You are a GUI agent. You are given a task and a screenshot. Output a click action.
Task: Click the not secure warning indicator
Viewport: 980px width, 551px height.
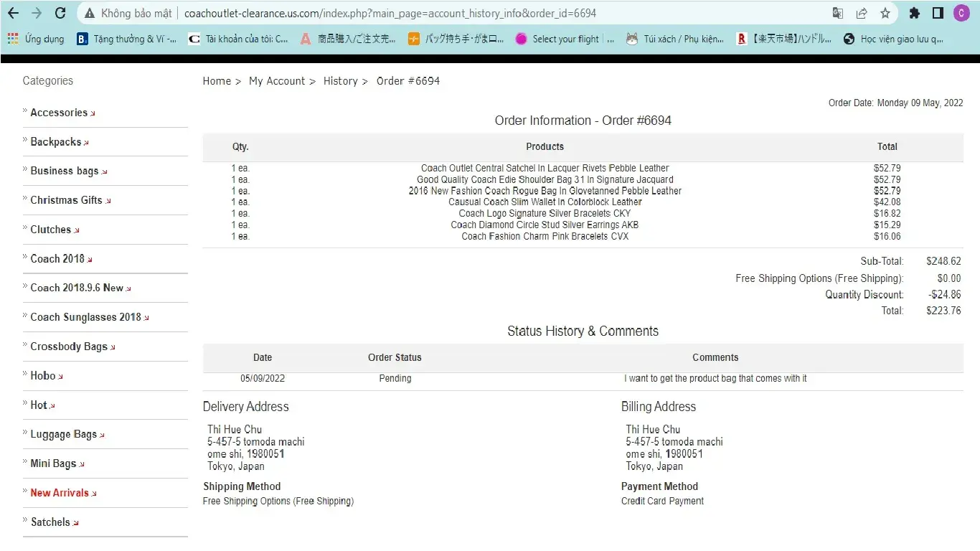[128, 13]
